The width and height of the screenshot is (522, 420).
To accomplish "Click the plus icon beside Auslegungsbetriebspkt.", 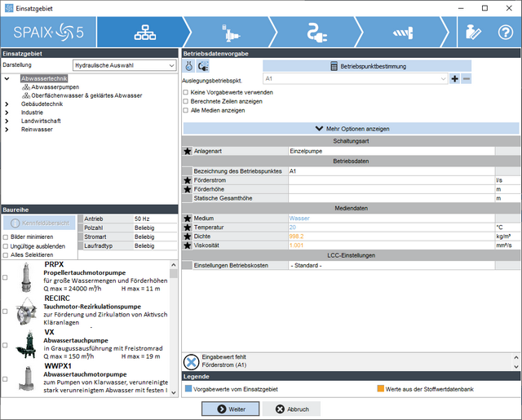I will point(454,79).
